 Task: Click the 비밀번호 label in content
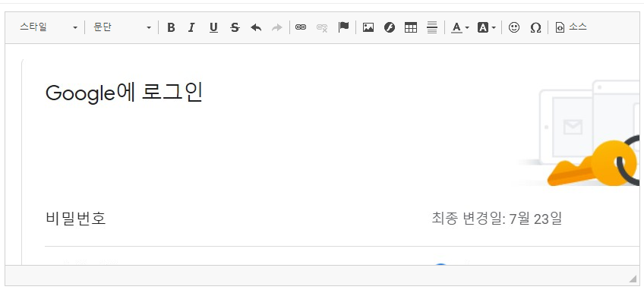(x=76, y=219)
